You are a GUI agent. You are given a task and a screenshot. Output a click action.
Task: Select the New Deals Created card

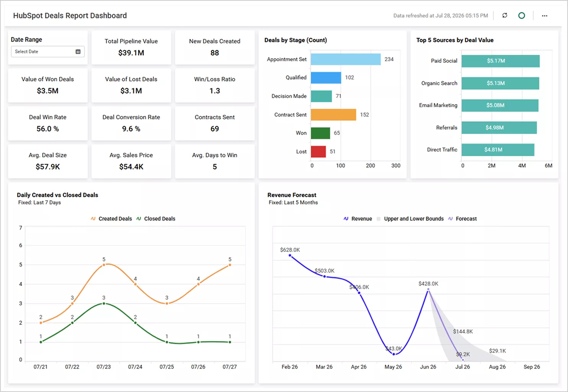(215, 47)
